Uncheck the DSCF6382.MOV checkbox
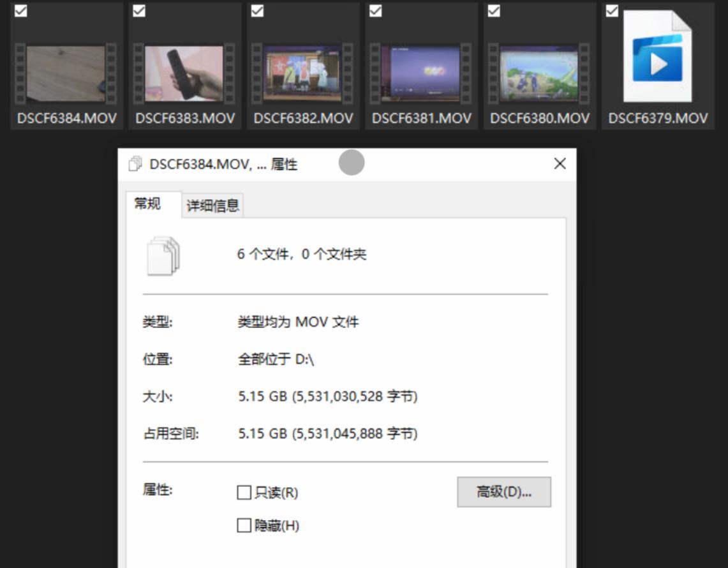Viewport: 728px width, 568px height. [258, 10]
